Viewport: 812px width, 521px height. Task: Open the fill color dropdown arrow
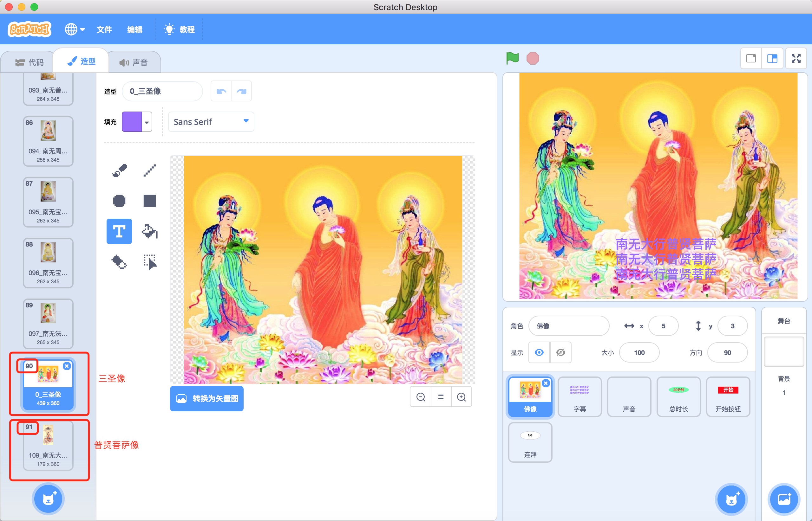147,122
